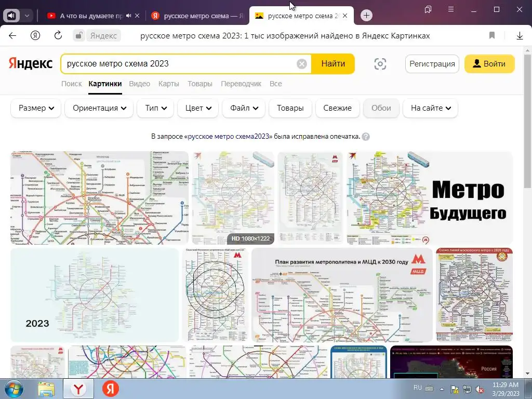Open Yandex home via the Я circle icon
The width and height of the screenshot is (532, 399).
coord(35,35)
